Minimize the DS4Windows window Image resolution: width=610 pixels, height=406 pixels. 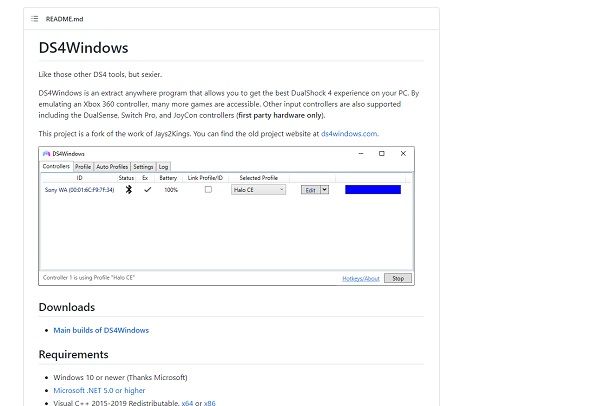(x=361, y=154)
